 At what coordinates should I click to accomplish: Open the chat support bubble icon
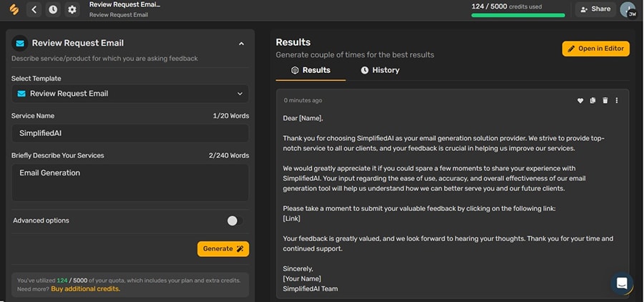point(622,283)
